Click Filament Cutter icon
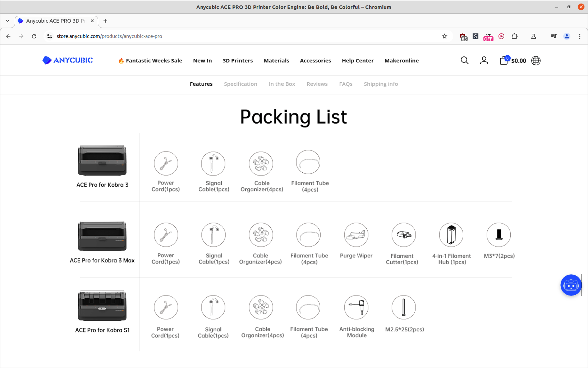Screen dimensions: 588x368 click(x=404, y=235)
